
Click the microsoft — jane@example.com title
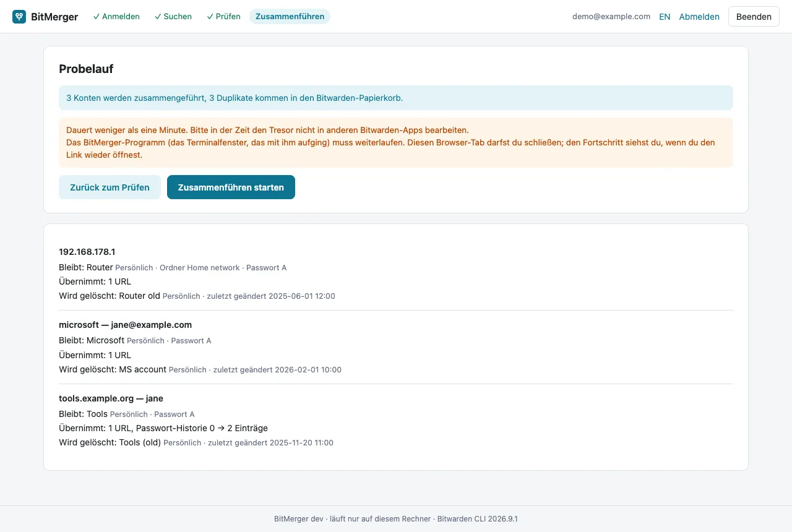point(125,325)
